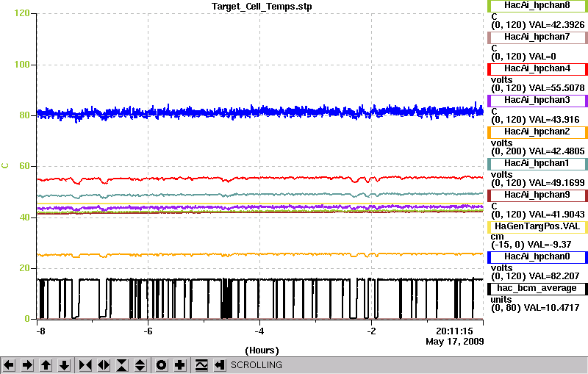This screenshot has height=374, width=588.
Task: Expand the vertical axis with the up-down triangles
Action: pos(140,364)
